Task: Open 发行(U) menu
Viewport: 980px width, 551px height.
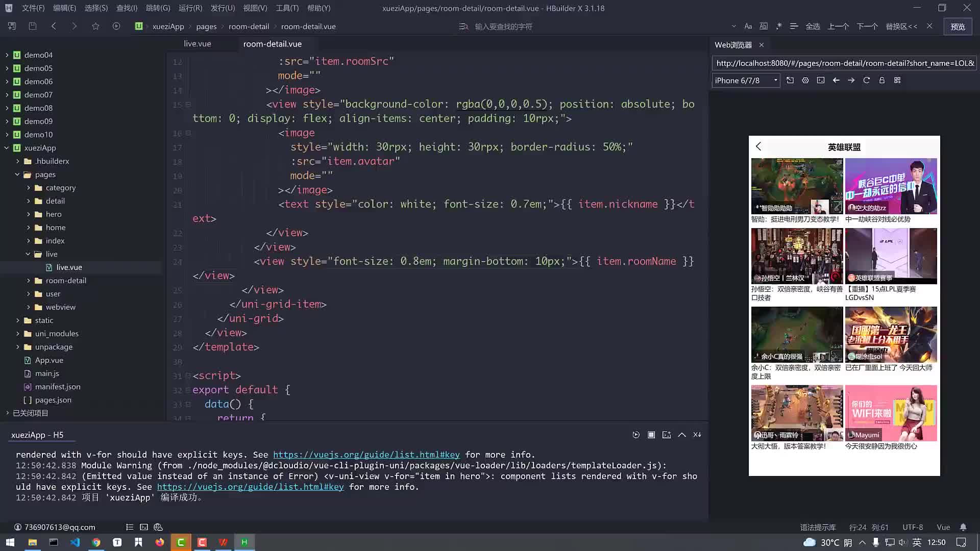Action: tap(223, 8)
